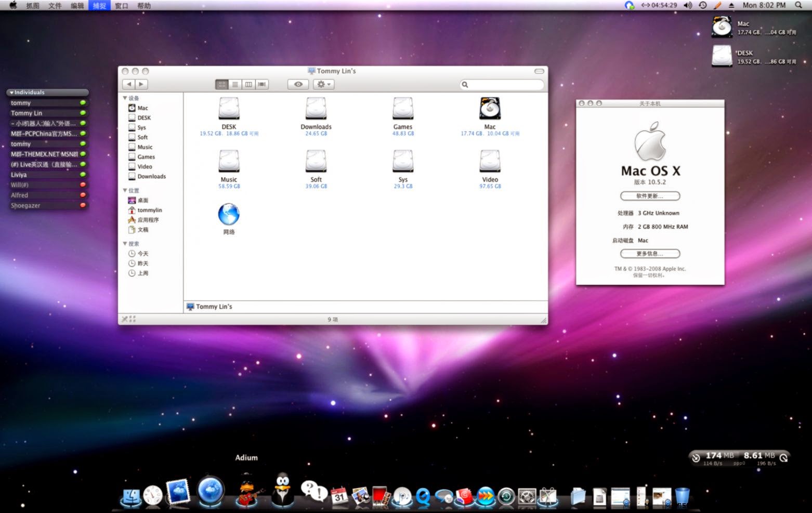Open the 文件 menu in the menu bar
Viewport: 812px width, 513px height.
click(x=55, y=6)
